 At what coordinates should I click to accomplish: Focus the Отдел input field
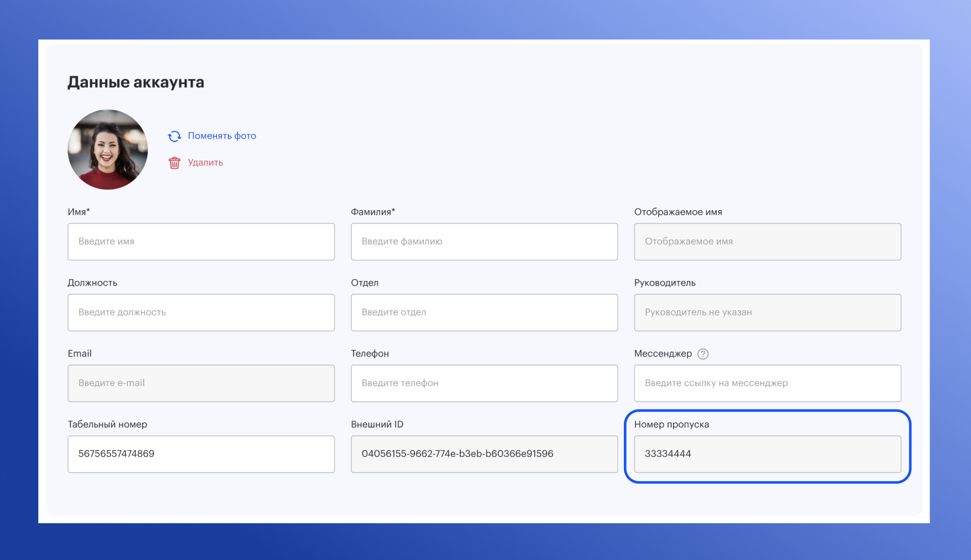click(x=484, y=312)
